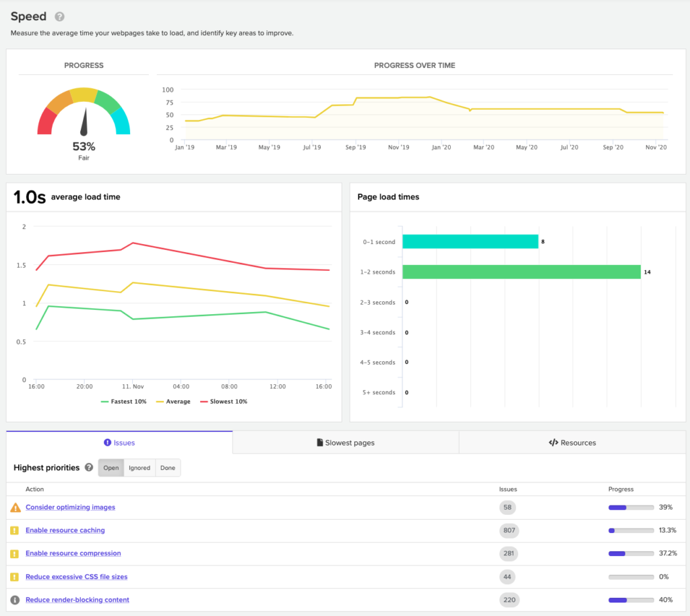Viewport: 690px width, 616px height.
Task: Toggle the Fastest 10% legend series
Action: 124,401
